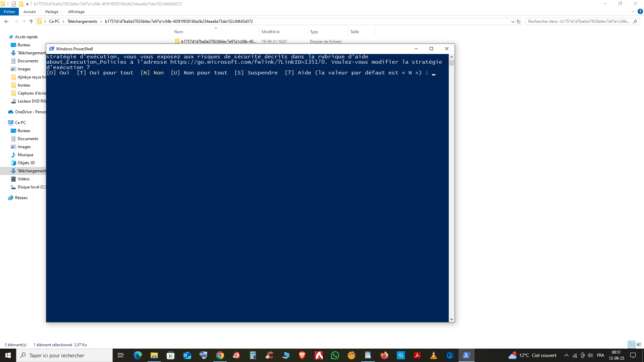Click the PowerShell vertical scrollbar down arrow
The width and height of the screenshot is (644, 362).
(x=452, y=319)
